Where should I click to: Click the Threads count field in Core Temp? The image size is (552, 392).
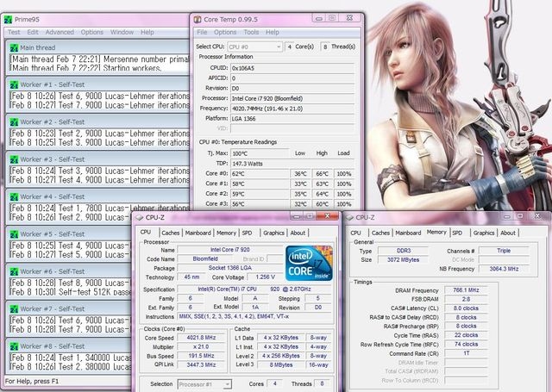[x=325, y=47]
